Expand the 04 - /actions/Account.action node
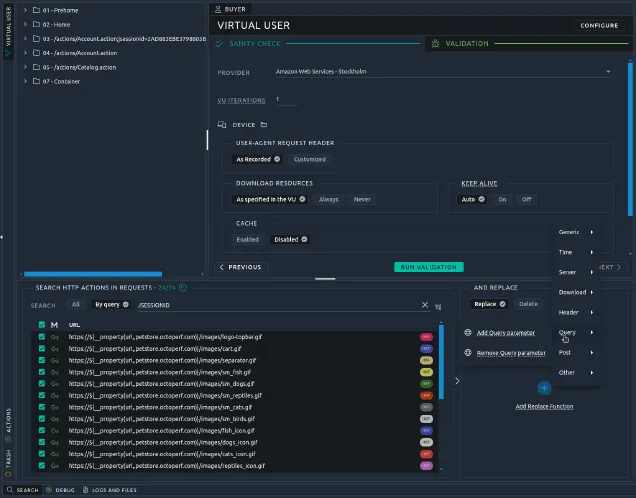 click(x=25, y=53)
